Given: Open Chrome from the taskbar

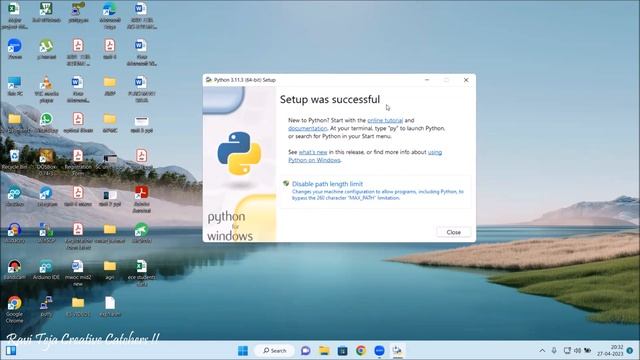Looking at the screenshot, I should point(361,351).
